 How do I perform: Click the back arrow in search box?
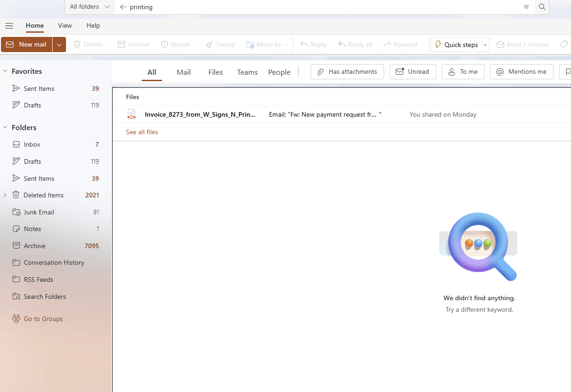(x=123, y=7)
